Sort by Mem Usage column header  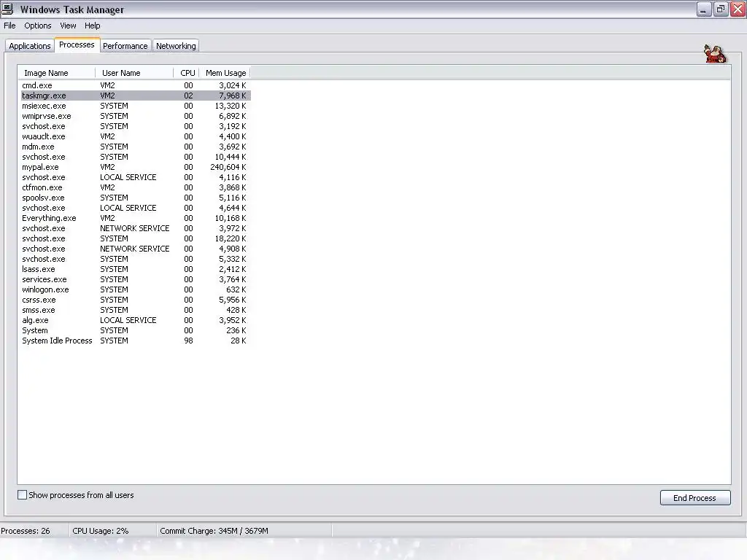coord(225,73)
